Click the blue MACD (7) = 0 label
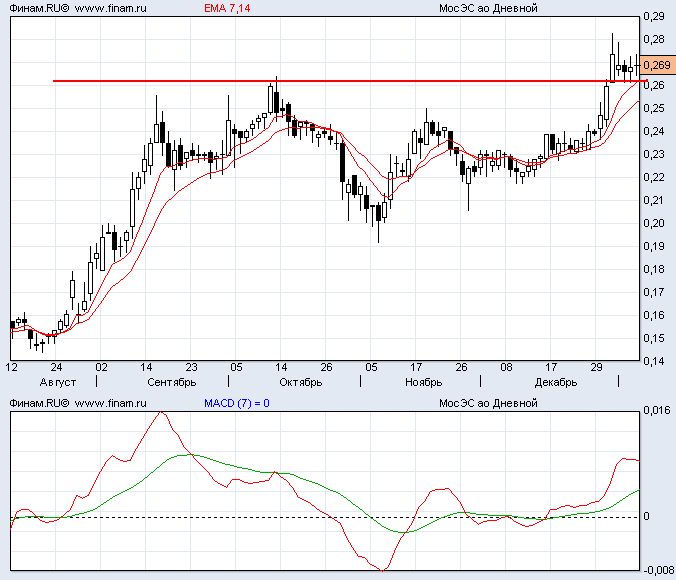This screenshot has width=676, height=580. [237, 403]
